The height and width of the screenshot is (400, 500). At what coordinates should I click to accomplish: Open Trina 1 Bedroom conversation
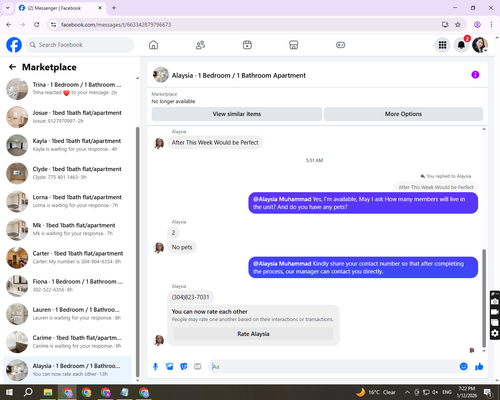click(x=68, y=89)
